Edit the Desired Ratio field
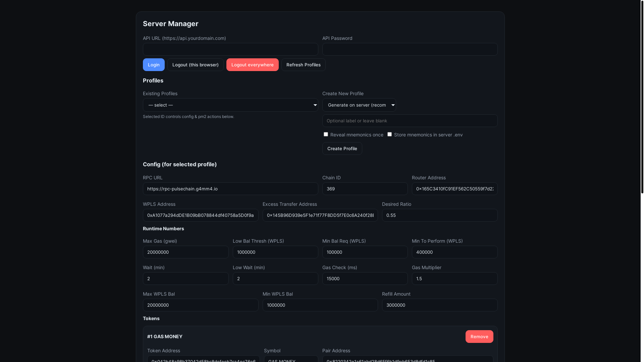 pos(440,215)
